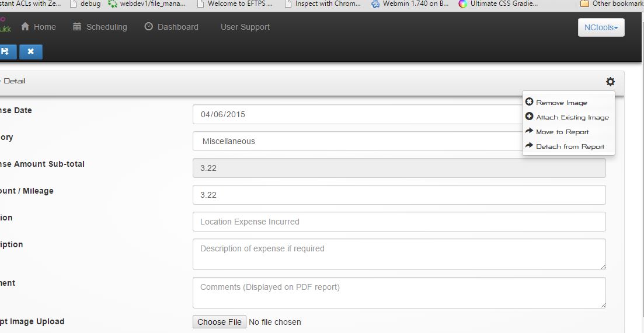Click the Comments textarea for PDF report
This screenshot has width=644, height=333.
(x=399, y=293)
